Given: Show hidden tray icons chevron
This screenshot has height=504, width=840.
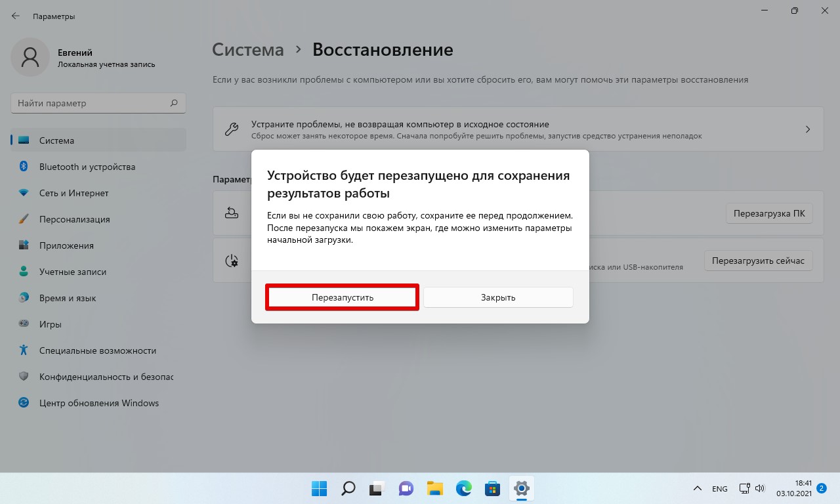Looking at the screenshot, I should [x=698, y=489].
